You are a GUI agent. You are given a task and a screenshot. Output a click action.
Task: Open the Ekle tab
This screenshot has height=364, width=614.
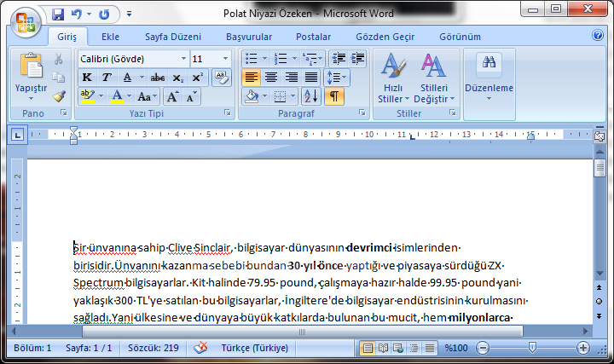point(110,37)
